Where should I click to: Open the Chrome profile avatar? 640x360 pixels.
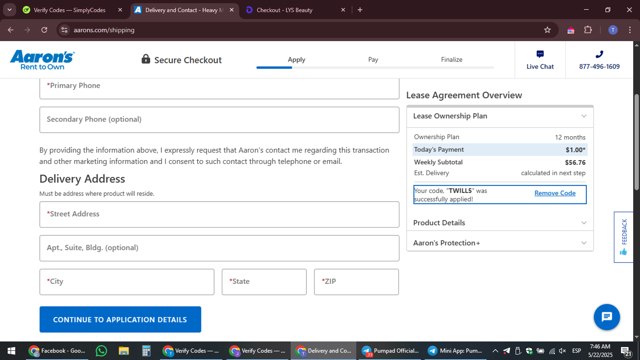coord(613,30)
